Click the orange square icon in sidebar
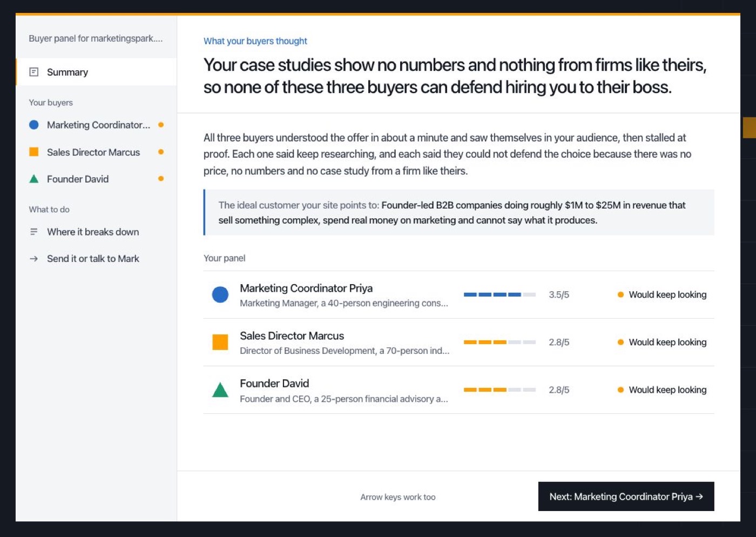This screenshot has height=537, width=756. point(33,152)
